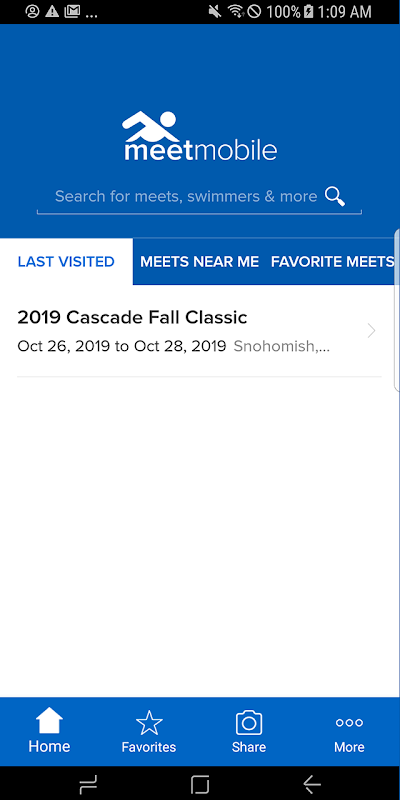Viewport: 400px width, 800px height.
Task: Expand the 2019 Cascade Fall Classic chevron
Action: pyautogui.click(x=371, y=331)
